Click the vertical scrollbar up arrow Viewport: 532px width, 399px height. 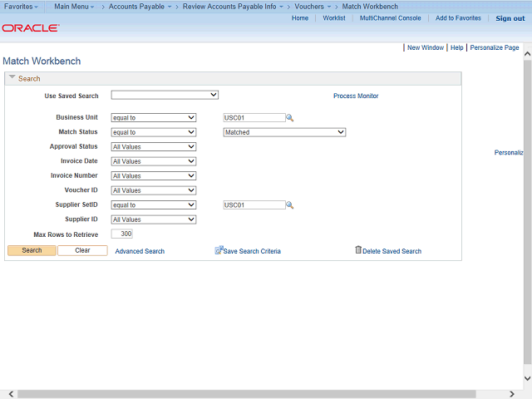pyautogui.click(x=528, y=54)
